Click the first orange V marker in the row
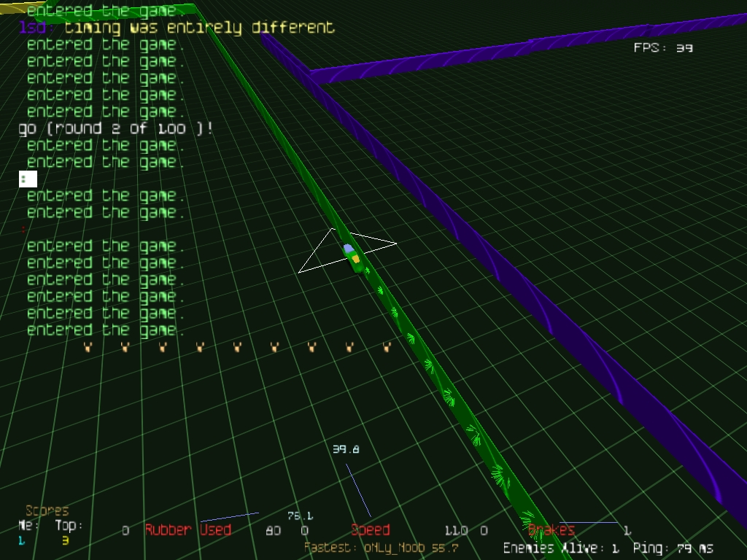The height and width of the screenshot is (560, 747). (x=88, y=347)
